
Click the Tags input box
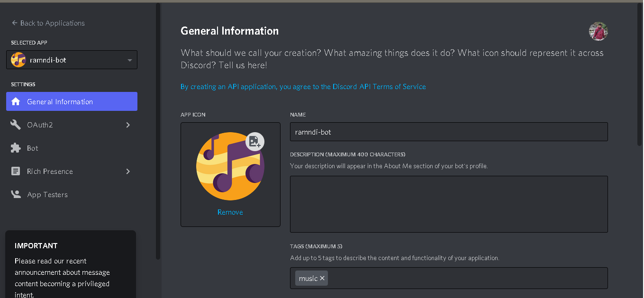pyautogui.click(x=464, y=278)
